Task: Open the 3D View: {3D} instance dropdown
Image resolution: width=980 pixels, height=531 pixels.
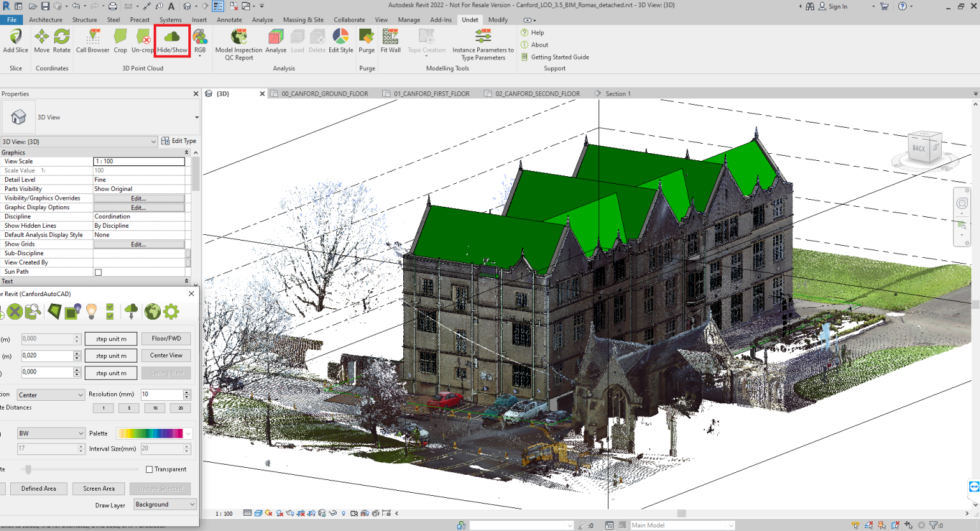Action: [x=79, y=142]
